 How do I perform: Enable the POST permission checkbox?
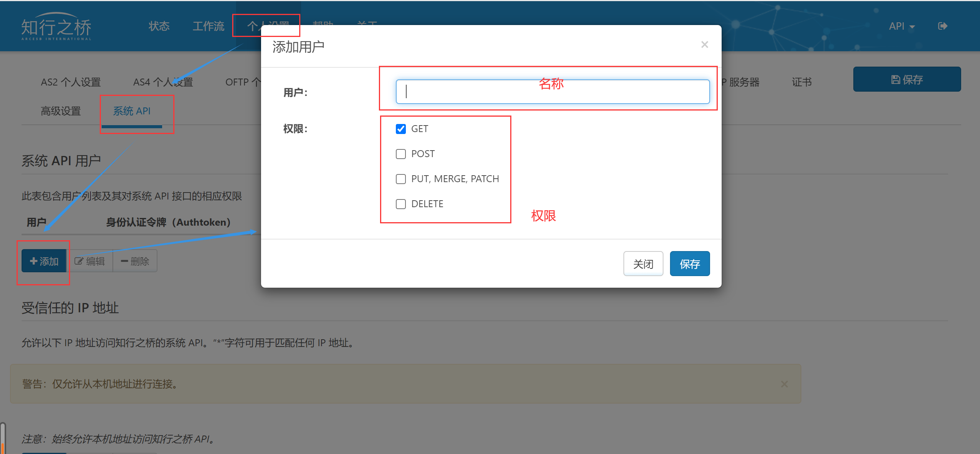(401, 154)
